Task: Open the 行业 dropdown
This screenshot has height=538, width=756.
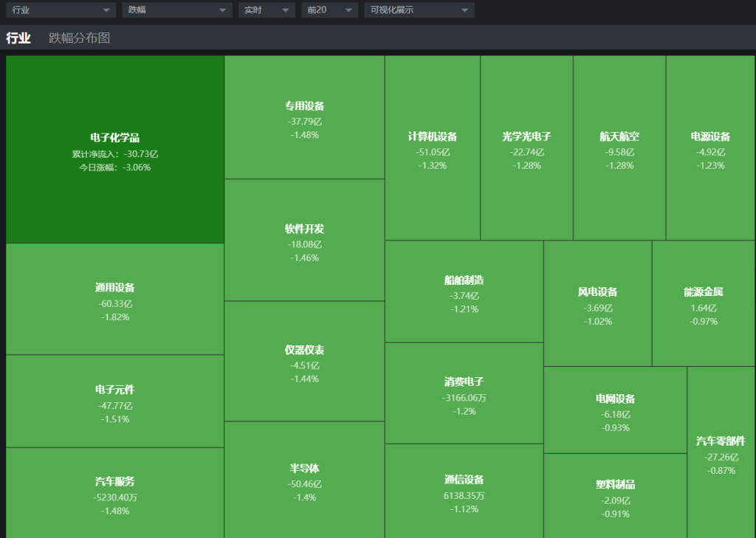Action: click(x=61, y=10)
